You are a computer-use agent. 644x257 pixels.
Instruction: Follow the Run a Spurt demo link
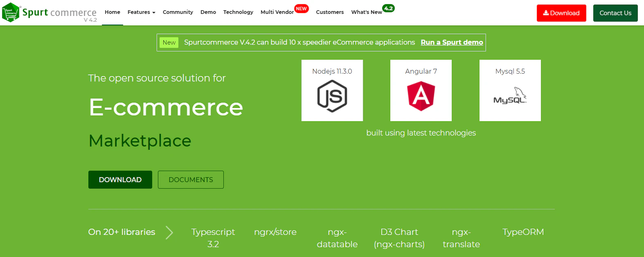point(452,43)
